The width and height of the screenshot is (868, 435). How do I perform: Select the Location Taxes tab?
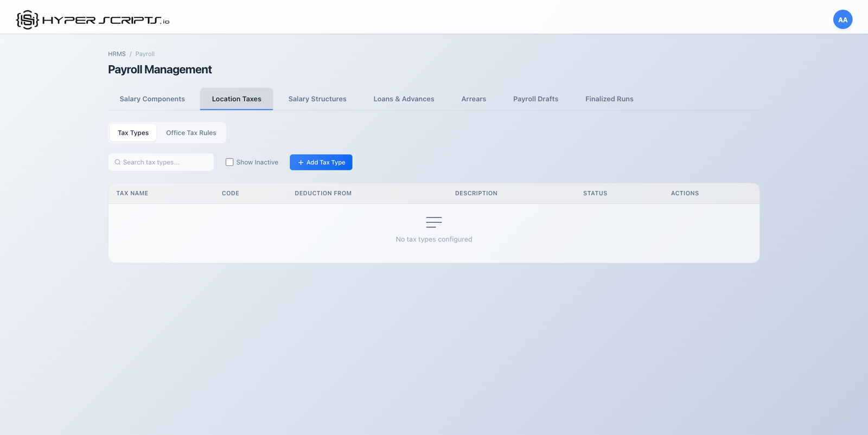coord(237,99)
